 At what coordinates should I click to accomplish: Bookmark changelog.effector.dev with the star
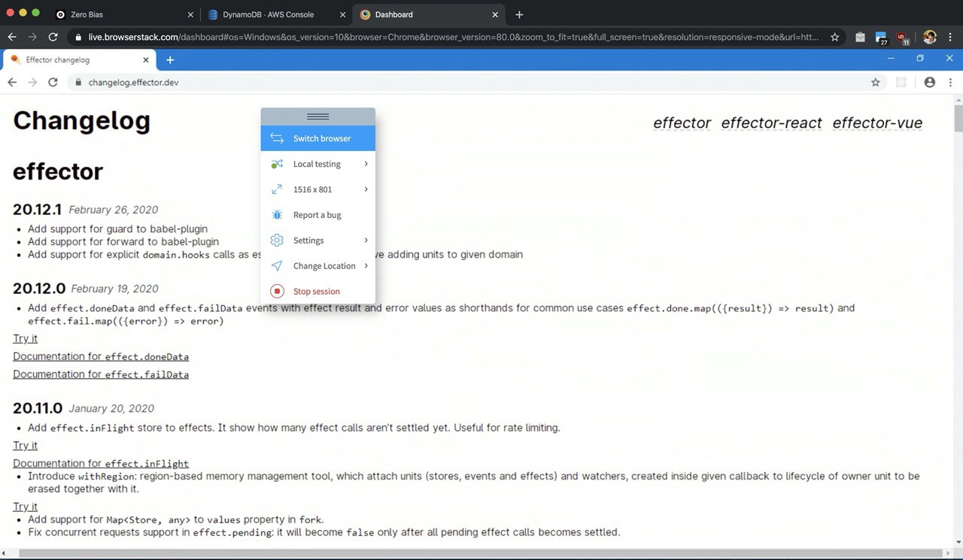click(876, 83)
